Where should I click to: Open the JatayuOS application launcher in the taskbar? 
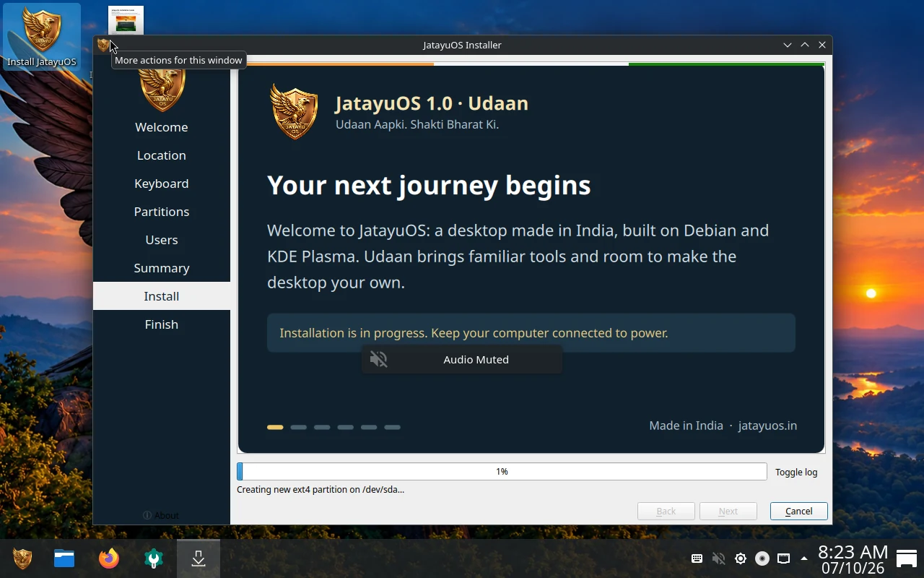22,558
